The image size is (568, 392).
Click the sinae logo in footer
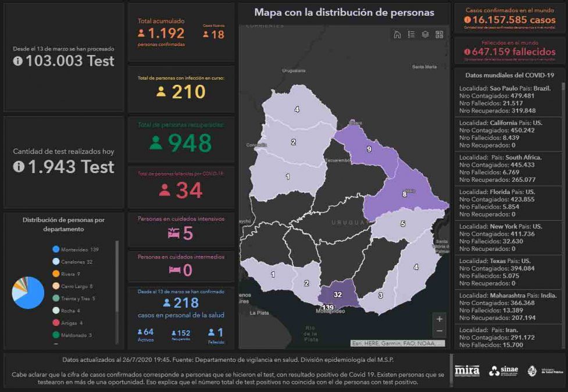(x=503, y=371)
